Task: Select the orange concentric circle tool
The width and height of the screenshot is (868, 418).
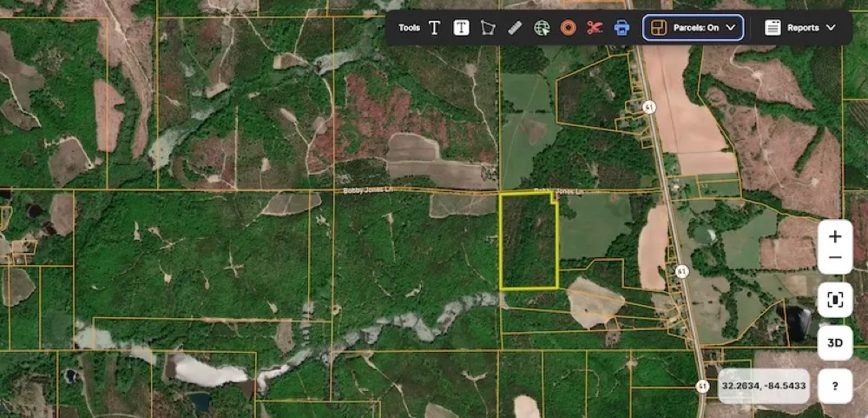Action: pyautogui.click(x=569, y=28)
